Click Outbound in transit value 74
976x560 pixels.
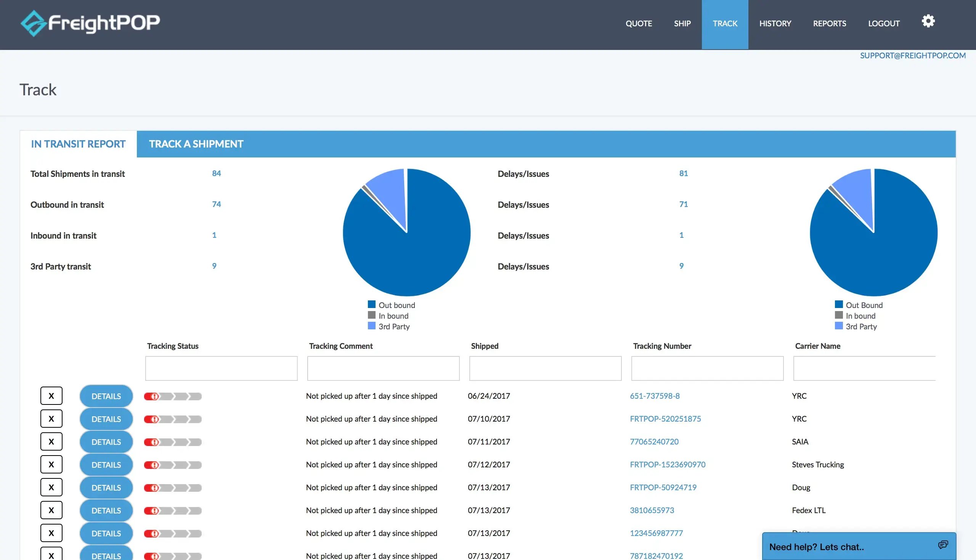pos(217,204)
